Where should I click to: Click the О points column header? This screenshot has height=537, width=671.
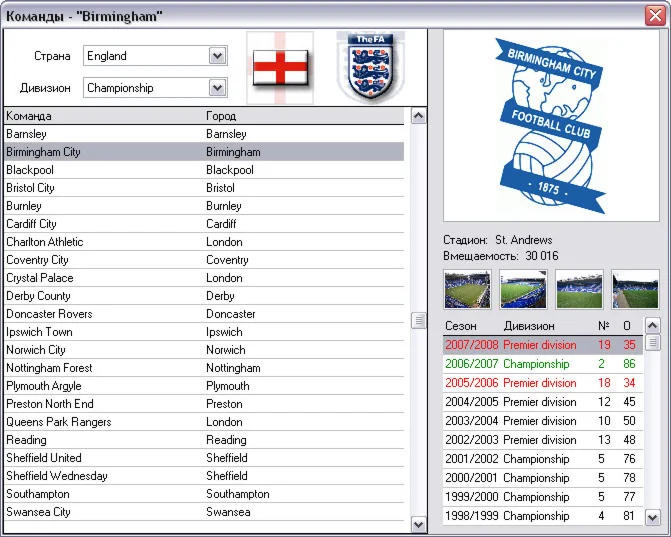coord(627,326)
